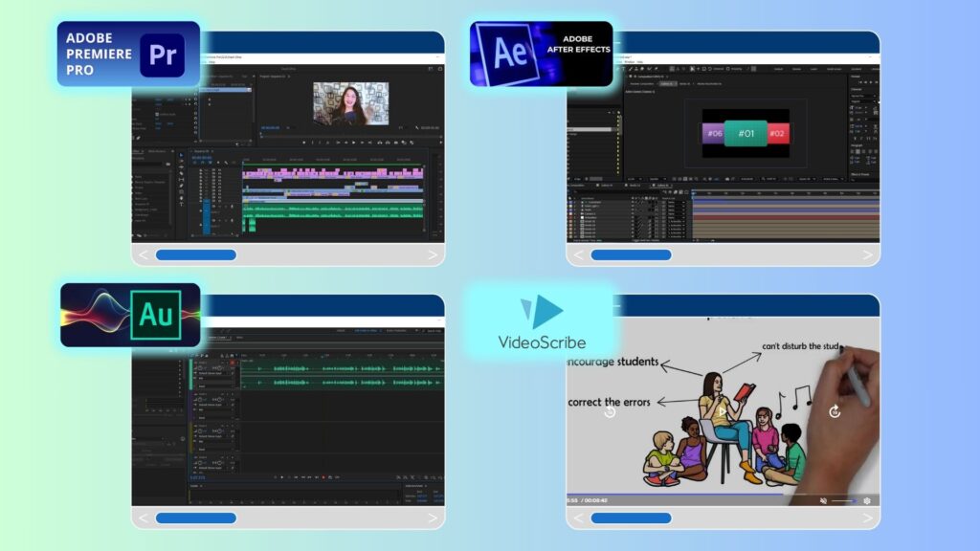Select the Type tool in Premiere's tool panel
The height and width of the screenshot is (551, 980).
(182, 205)
